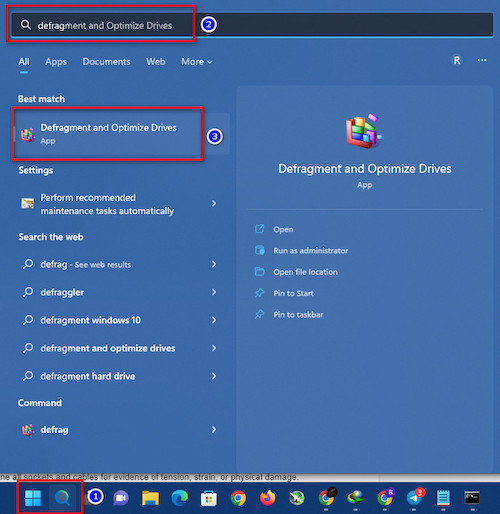Click Defragment app icon in Best match
Viewport: 500px width, 514px height.
point(28,135)
